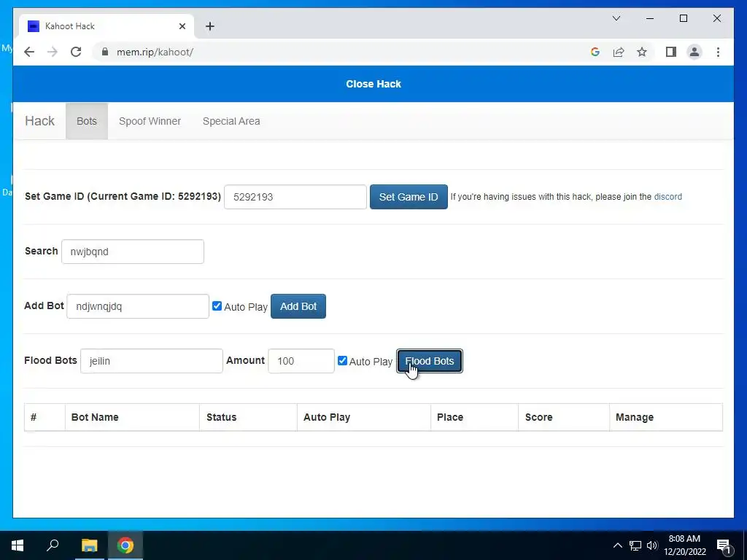Screen dimensions: 747x560
Task: Click the browser forward arrow
Action: point(53,52)
